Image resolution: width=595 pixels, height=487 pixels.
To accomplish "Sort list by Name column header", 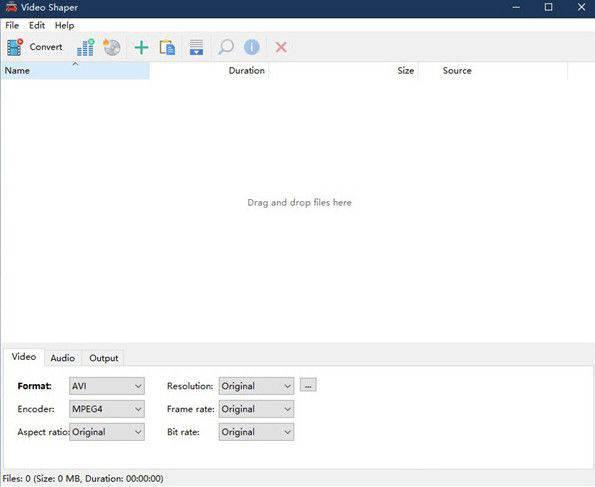I will click(x=75, y=71).
